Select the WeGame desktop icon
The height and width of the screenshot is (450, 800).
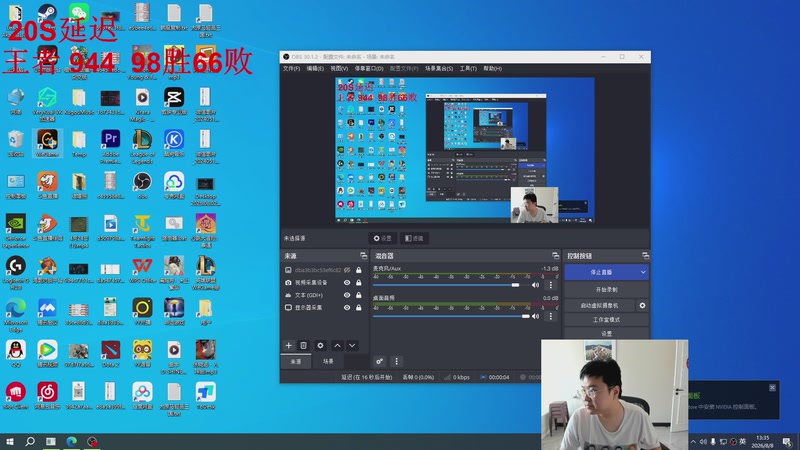(x=47, y=143)
